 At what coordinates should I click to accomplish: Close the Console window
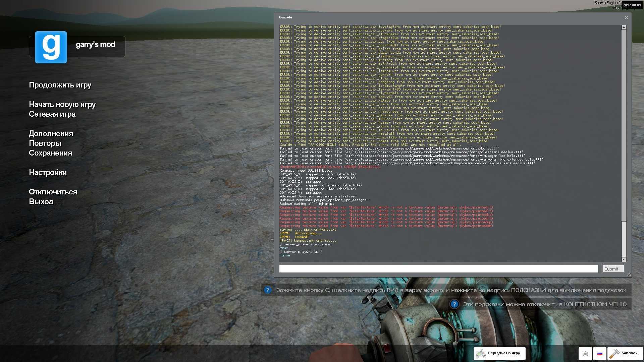[x=626, y=17]
